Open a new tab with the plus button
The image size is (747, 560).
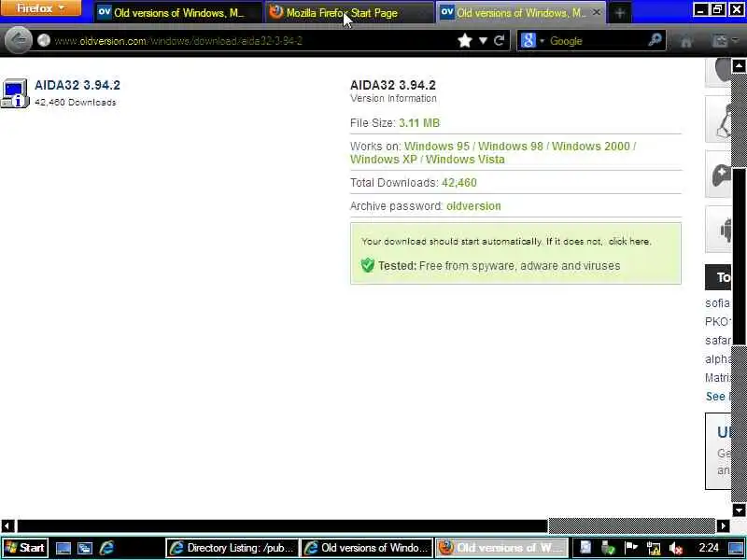(x=620, y=13)
